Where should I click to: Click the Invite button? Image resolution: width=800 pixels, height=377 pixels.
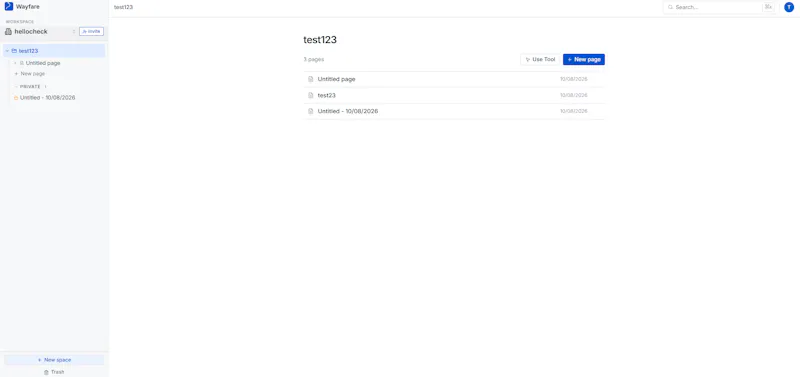tap(91, 32)
